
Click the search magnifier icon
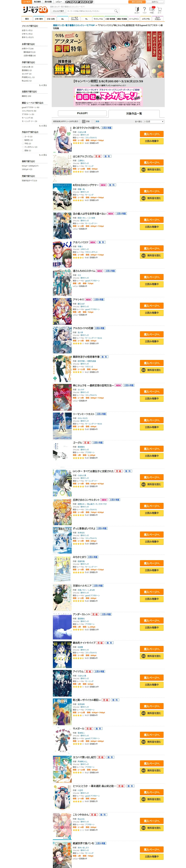(116, 11)
